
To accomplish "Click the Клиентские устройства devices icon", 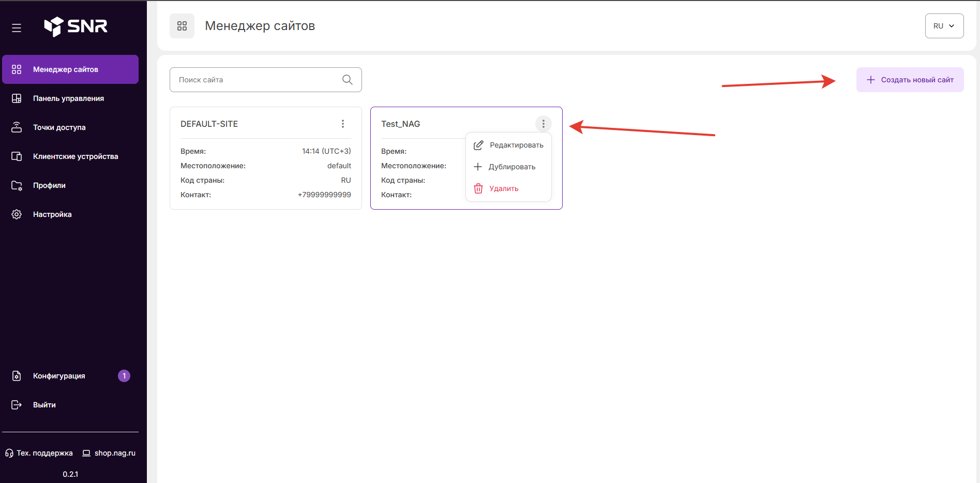I will tap(17, 156).
